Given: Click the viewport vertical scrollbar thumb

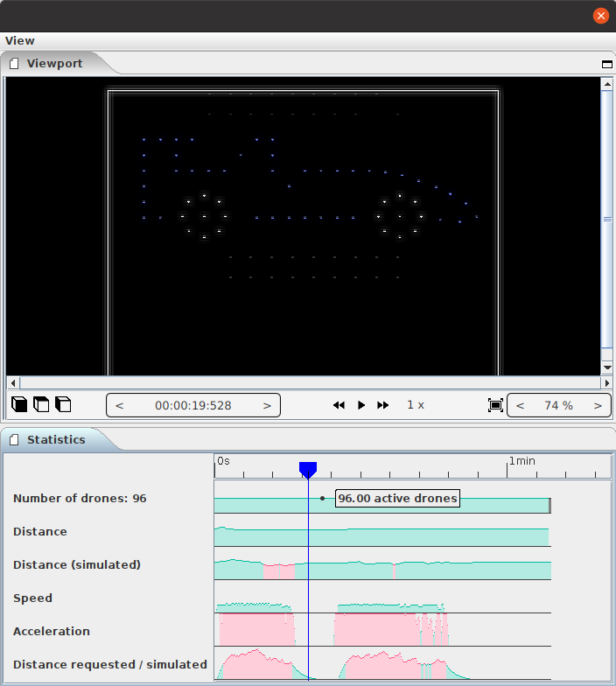Looking at the screenshot, I should 607,219.
